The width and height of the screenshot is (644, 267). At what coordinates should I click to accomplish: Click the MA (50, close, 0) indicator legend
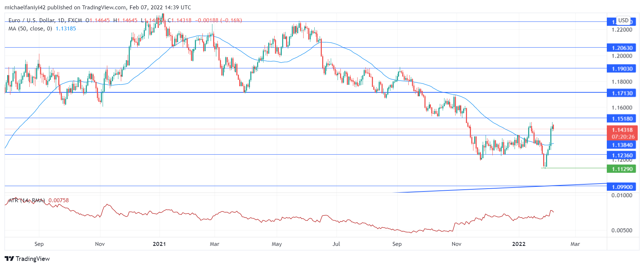click(x=30, y=29)
